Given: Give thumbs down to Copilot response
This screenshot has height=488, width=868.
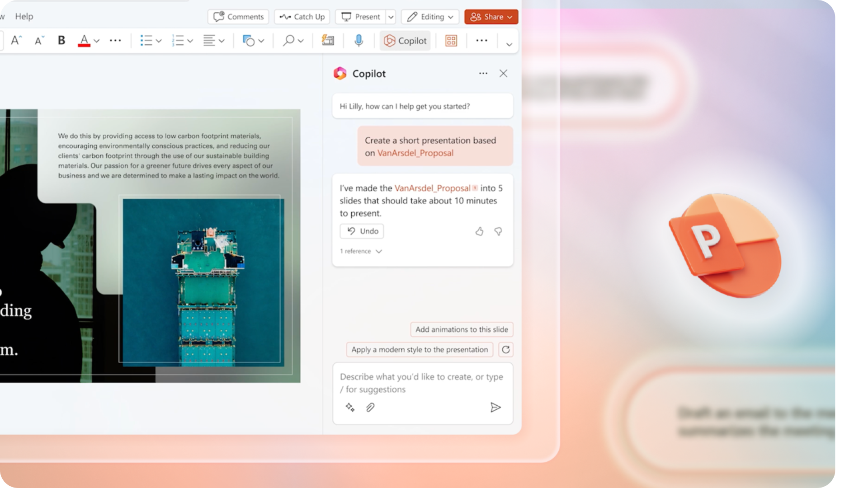Looking at the screenshot, I should pos(498,231).
